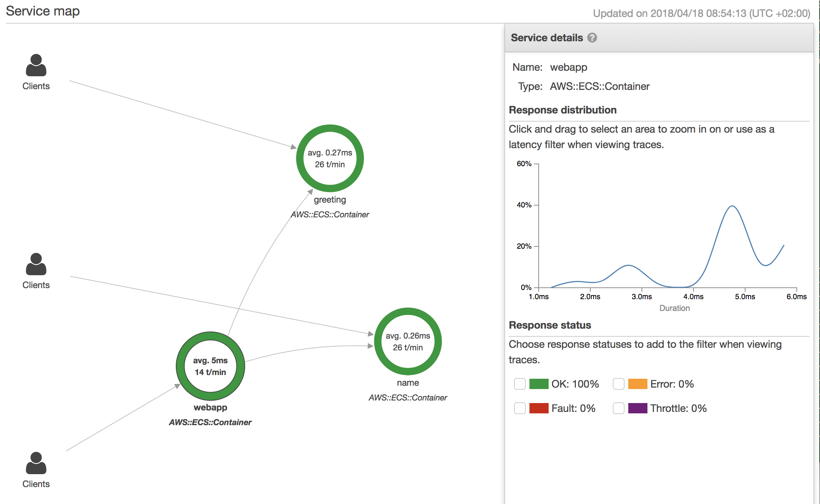Click the green OK color swatch
Viewport: 820px width, 504px height.
[539, 384]
